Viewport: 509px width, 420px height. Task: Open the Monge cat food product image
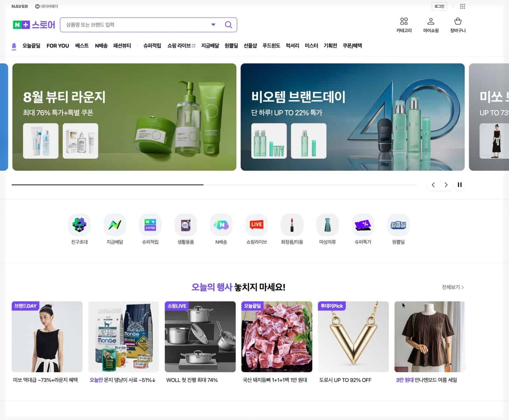[x=124, y=337]
